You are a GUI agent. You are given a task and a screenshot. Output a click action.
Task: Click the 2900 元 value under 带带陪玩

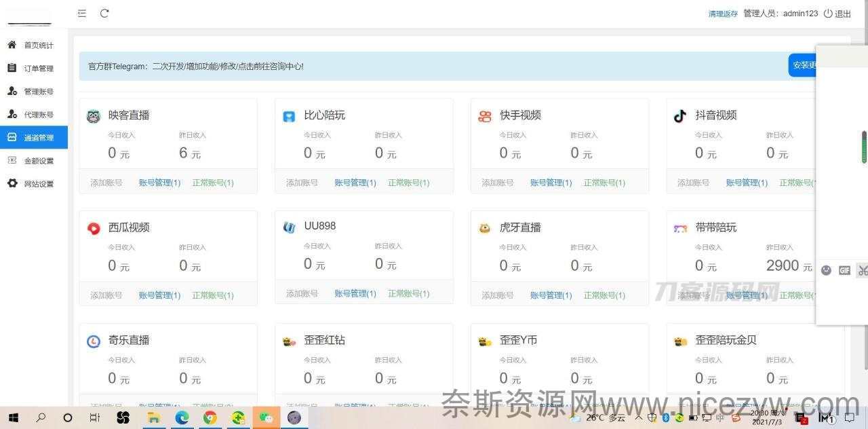pos(789,266)
